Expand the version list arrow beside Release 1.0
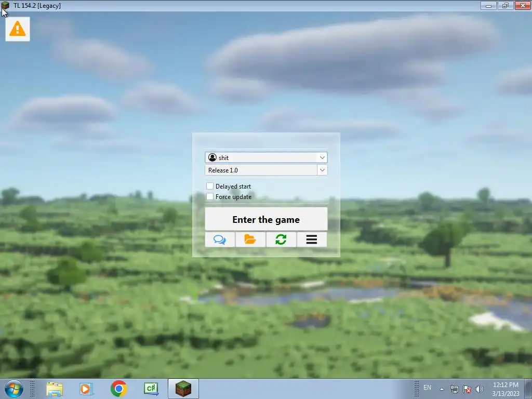Image resolution: width=532 pixels, height=399 pixels. 322,170
